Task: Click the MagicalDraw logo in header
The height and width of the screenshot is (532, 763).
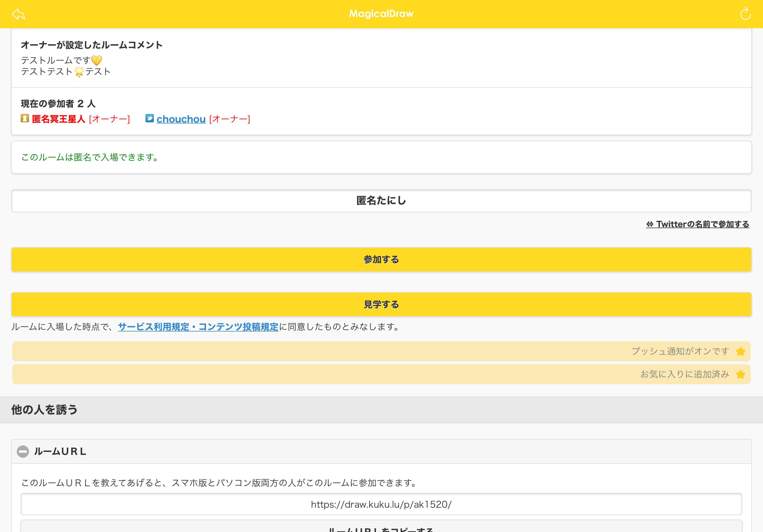Action: [x=381, y=14]
